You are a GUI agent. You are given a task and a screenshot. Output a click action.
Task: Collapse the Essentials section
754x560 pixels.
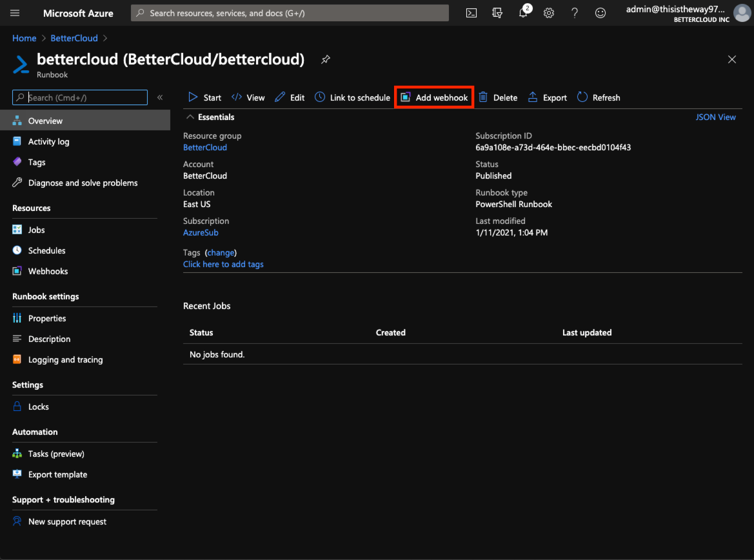190,117
